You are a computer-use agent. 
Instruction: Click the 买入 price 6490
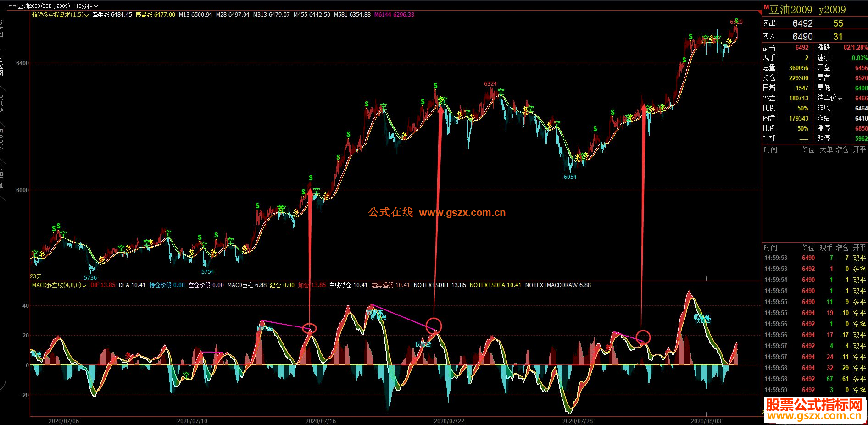[802, 37]
